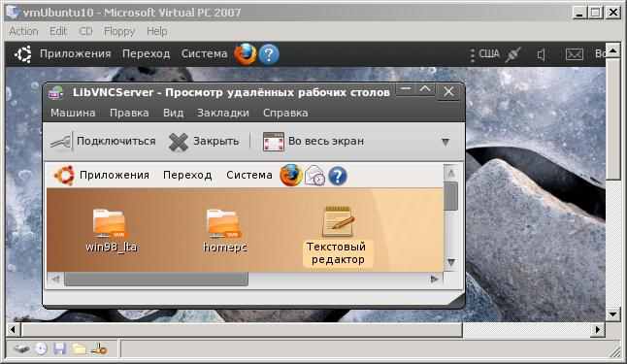Screen dimensions: 627x364
Task: Click the network adapter icon in Virtual PC status bar
Action: 99,349
